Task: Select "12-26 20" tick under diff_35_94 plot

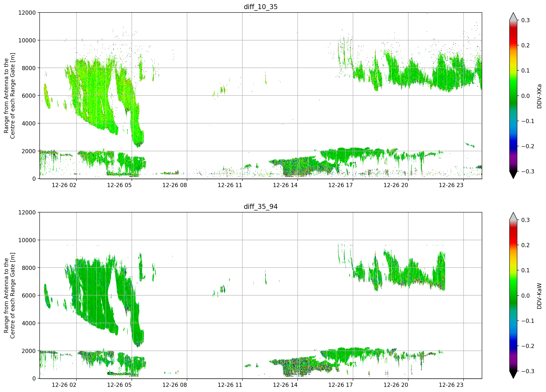Action: click(x=396, y=385)
